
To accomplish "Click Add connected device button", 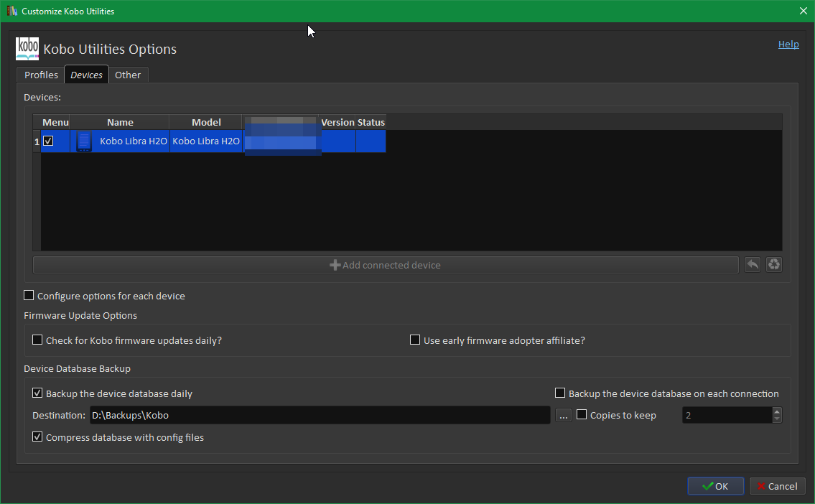I will click(x=386, y=265).
